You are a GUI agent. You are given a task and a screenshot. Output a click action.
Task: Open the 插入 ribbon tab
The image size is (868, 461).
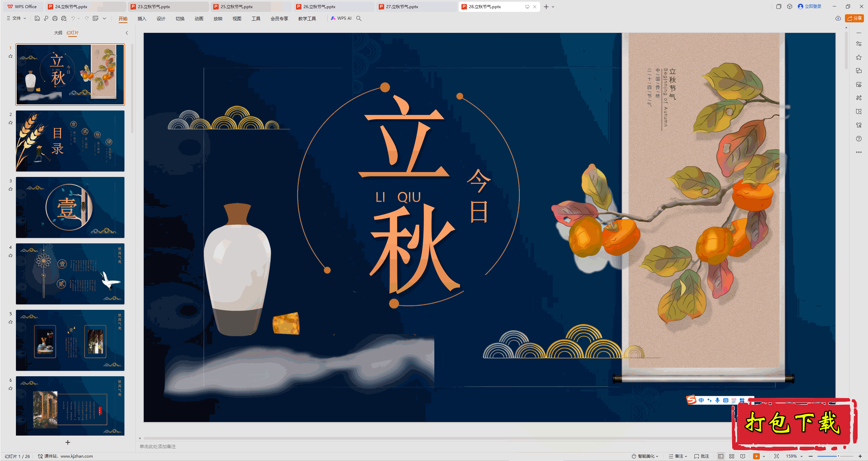coord(142,19)
